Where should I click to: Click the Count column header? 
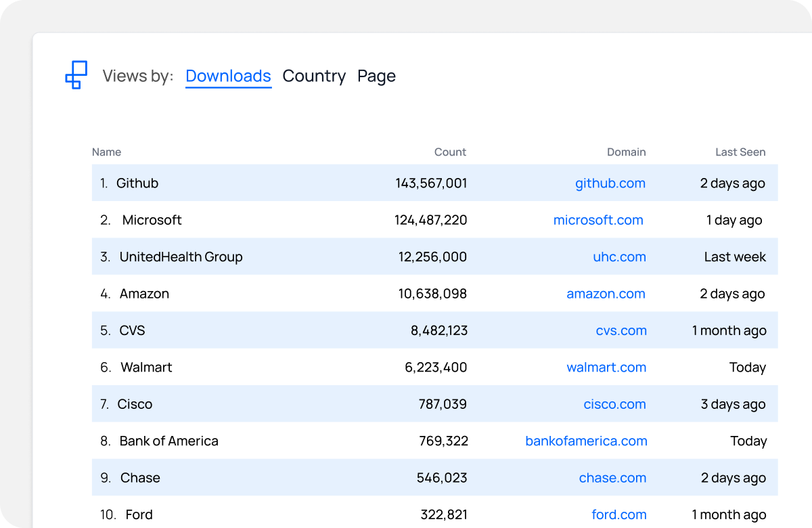pyautogui.click(x=450, y=152)
